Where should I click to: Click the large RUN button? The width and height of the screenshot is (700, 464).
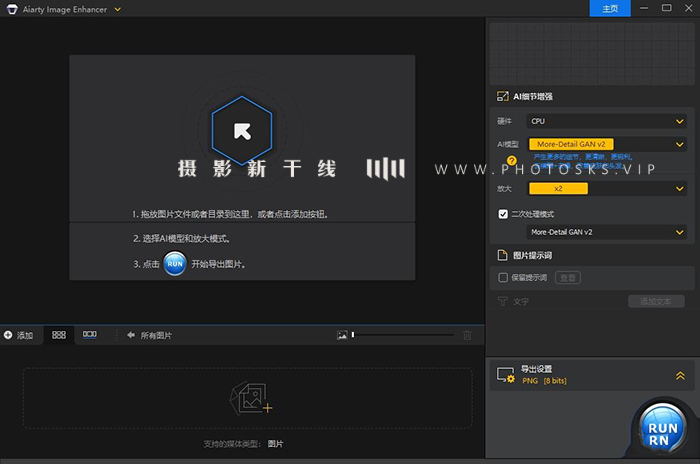point(662,429)
